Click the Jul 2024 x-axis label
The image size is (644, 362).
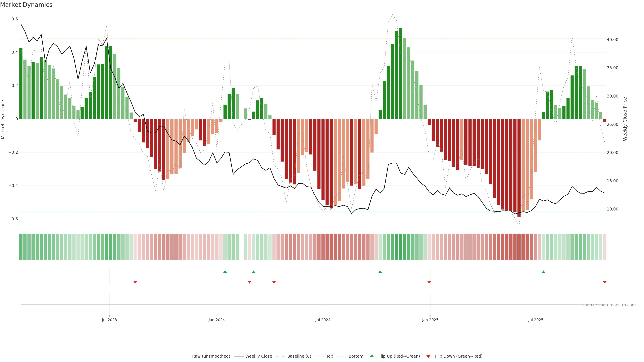point(323,320)
